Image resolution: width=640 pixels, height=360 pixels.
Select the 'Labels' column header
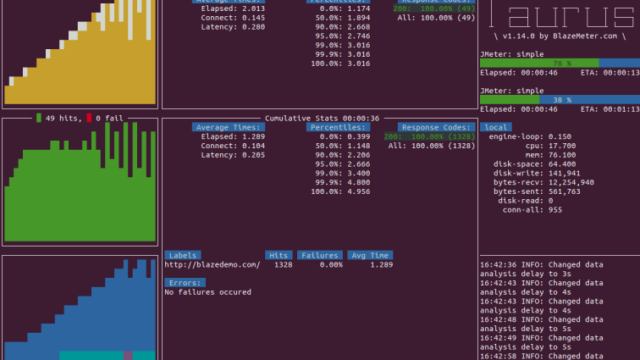[182, 256]
